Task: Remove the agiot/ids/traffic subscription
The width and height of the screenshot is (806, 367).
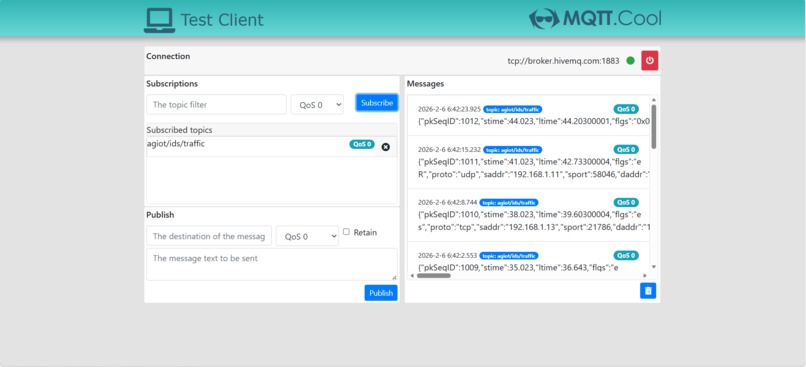Action: [386, 147]
